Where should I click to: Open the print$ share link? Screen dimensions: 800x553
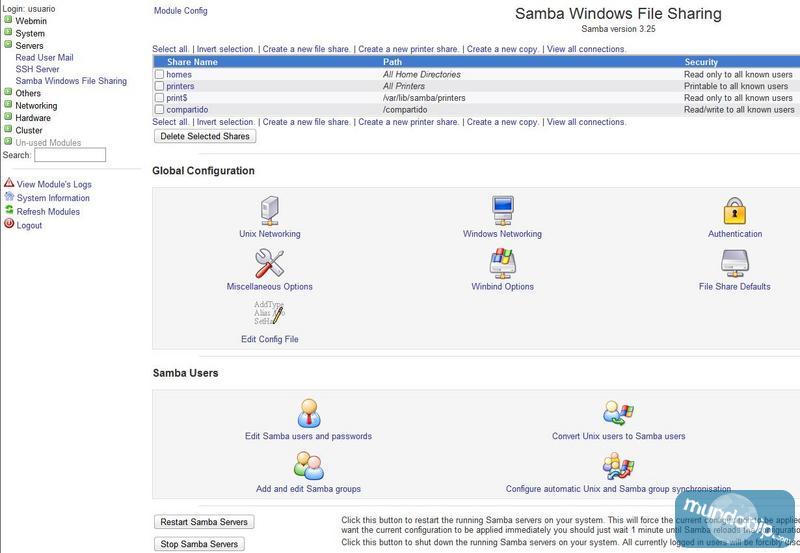click(177, 98)
